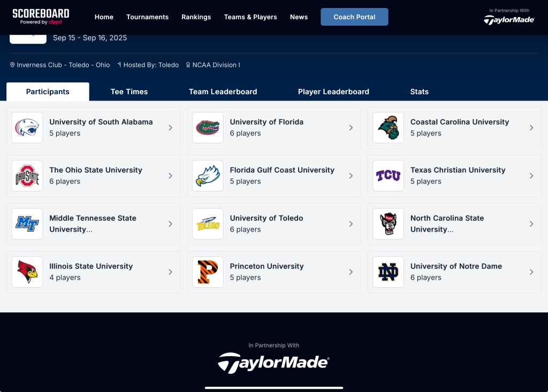Expand Texas Christian University chevron arrow

click(531, 176)
